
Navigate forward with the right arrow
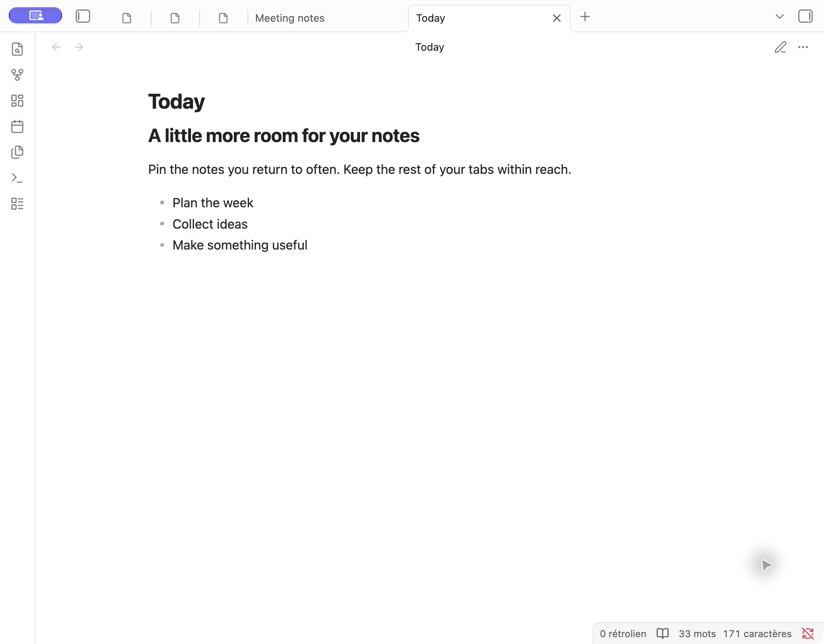click(79, 47)
